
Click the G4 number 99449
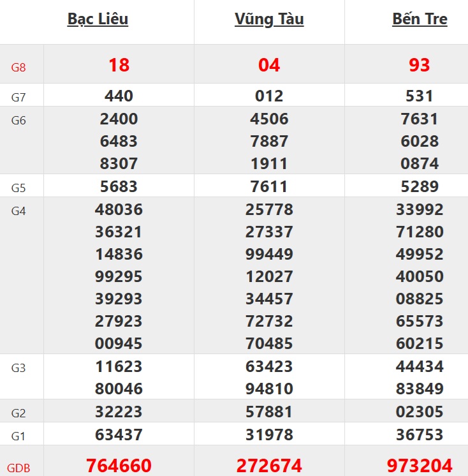269,254
